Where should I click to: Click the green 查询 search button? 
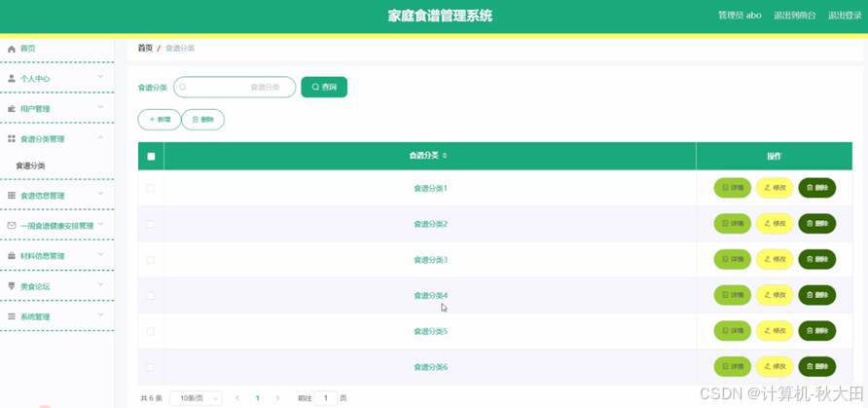pos(324,87)
